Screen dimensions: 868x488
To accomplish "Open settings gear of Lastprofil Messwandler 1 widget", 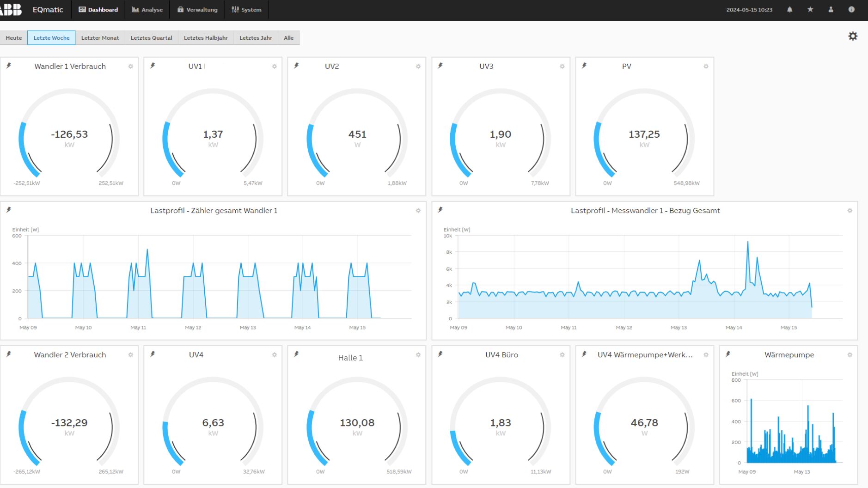I will pyautogui.click(x=850, y=210).
